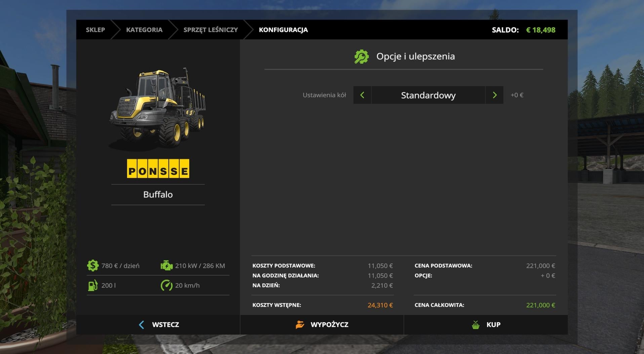
Task: Click the daily upkeep dollar icon
Action: (92, 265)
